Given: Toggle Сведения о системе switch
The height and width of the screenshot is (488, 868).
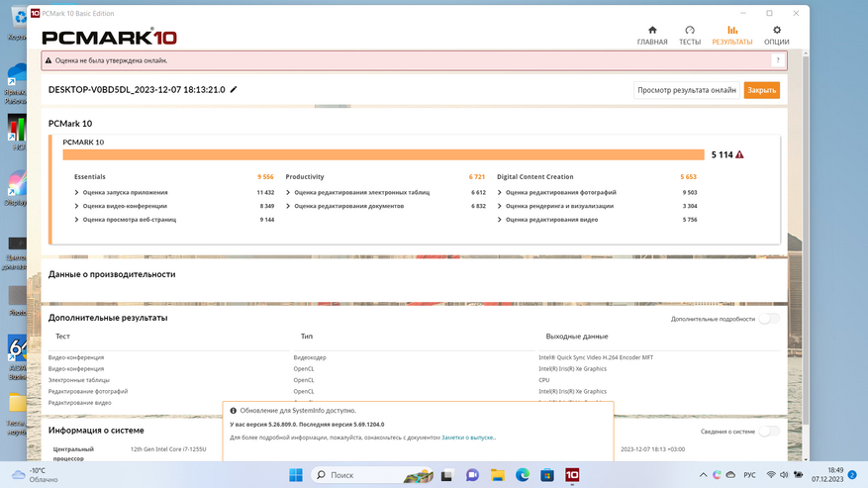Looking at the screenshot, I should point(769,431).
